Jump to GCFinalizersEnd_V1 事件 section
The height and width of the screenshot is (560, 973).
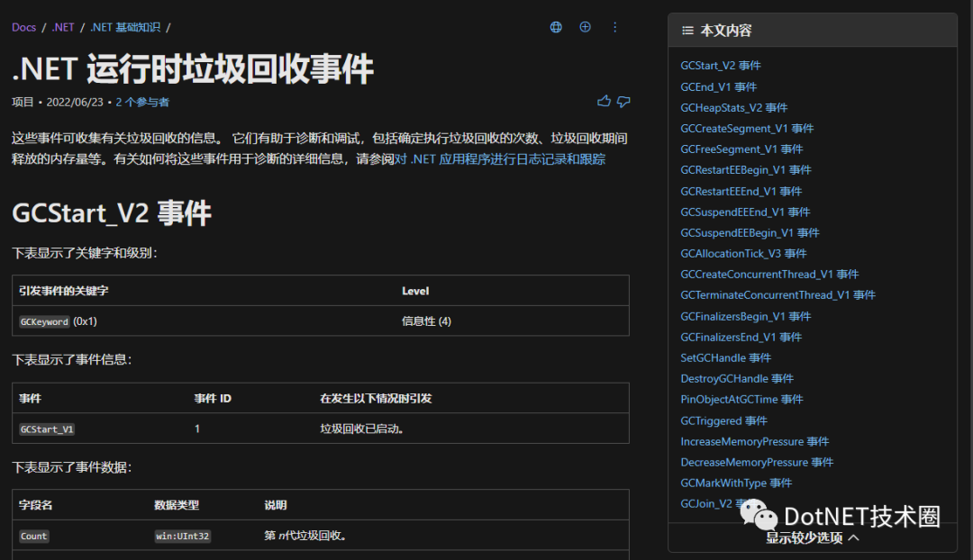click(741, 338)
